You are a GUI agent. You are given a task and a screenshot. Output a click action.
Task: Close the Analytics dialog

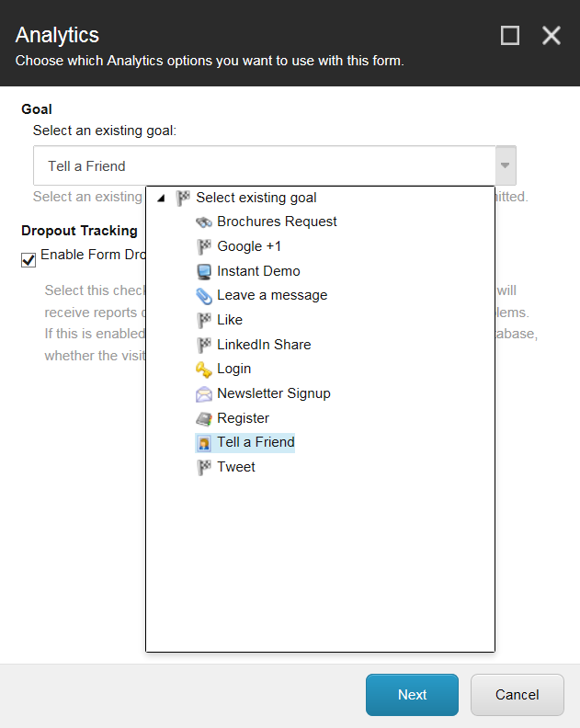click(552, 36)
